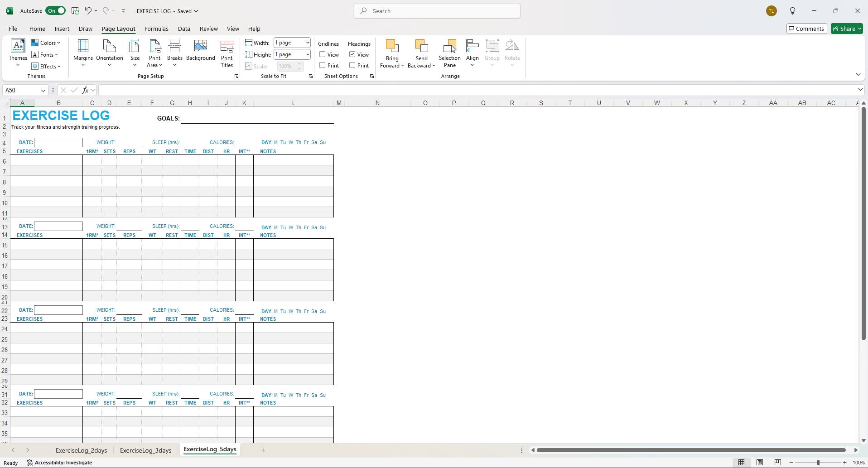Click the Save icon in title bar
Screen dimensions: 868x468
pyautogui.click(x=75, y=11)
